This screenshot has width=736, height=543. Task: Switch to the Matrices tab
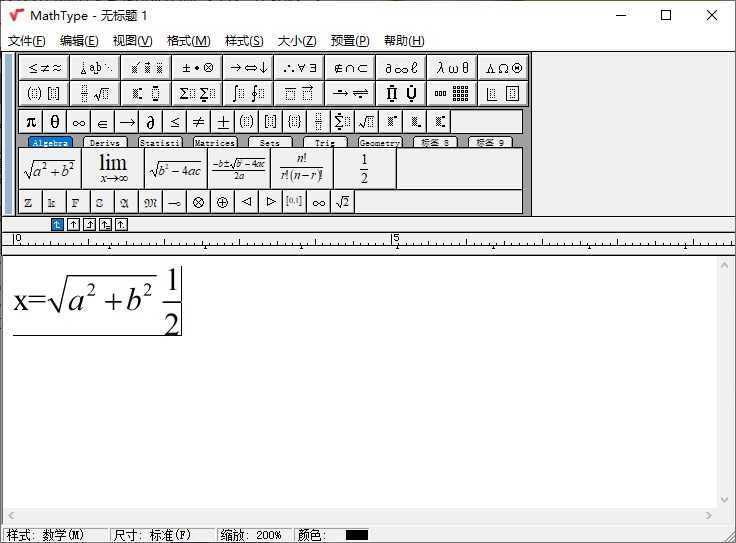point(215,142)
